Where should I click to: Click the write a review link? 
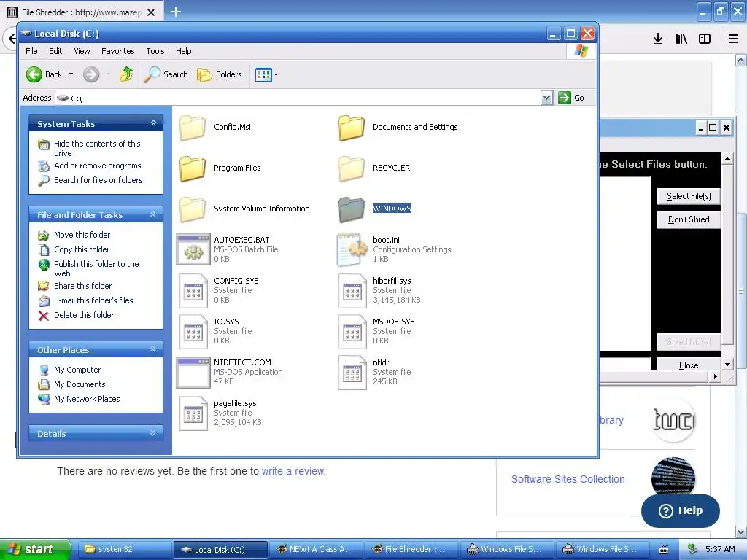click(293, 471)
